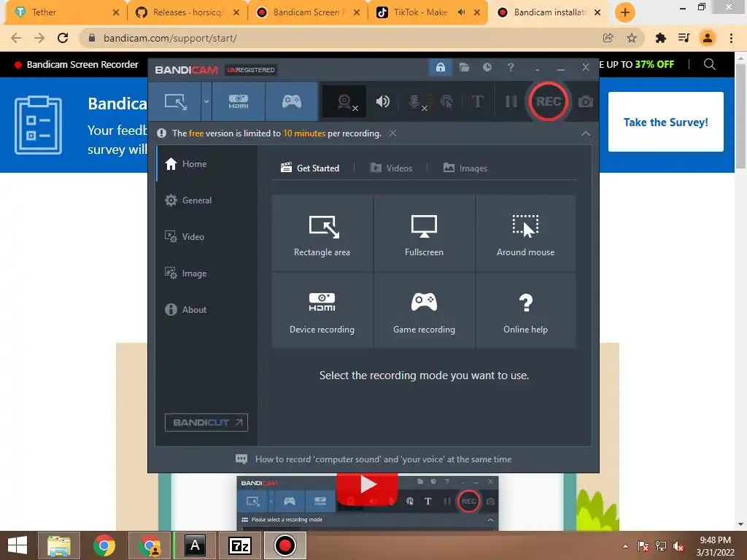
Task: Open Chrome profile avatar
Action: 708,38
